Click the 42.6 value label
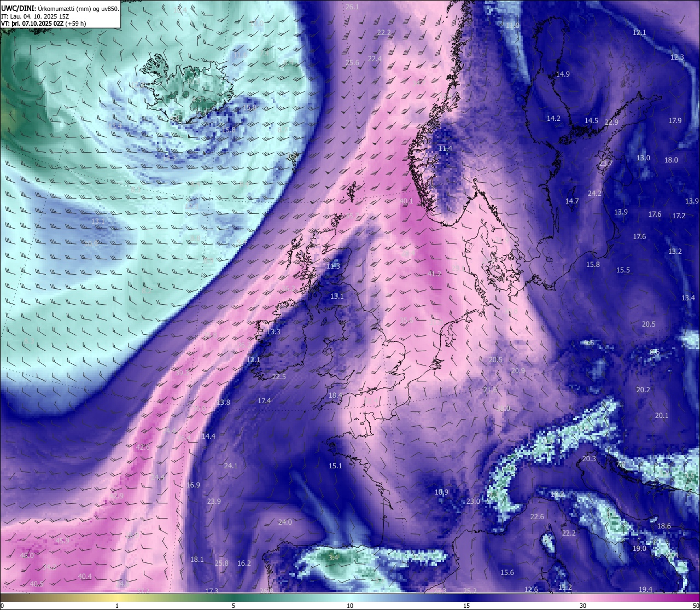 coord(143,448)
